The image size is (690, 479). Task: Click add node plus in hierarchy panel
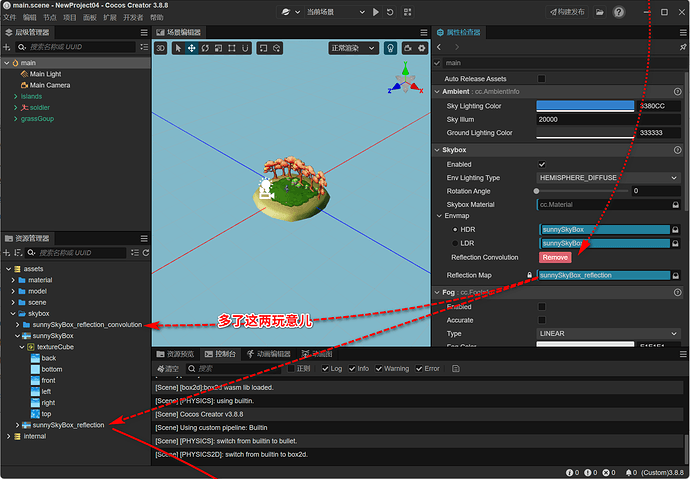[7, 47]
